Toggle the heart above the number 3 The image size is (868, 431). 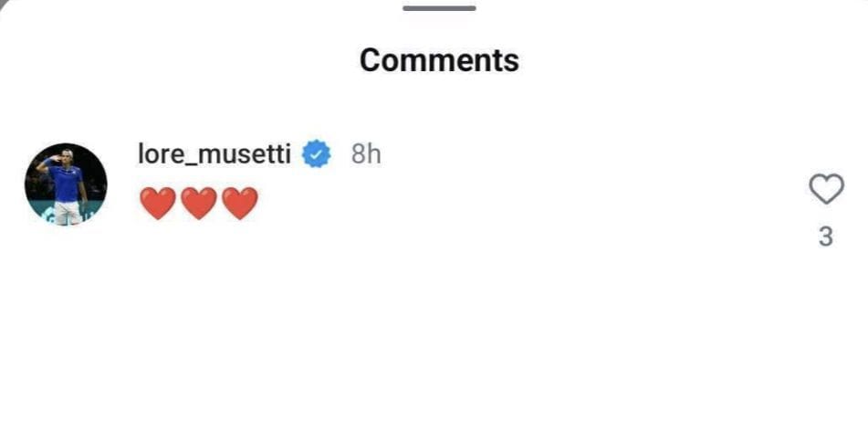[x=826, y=189]
